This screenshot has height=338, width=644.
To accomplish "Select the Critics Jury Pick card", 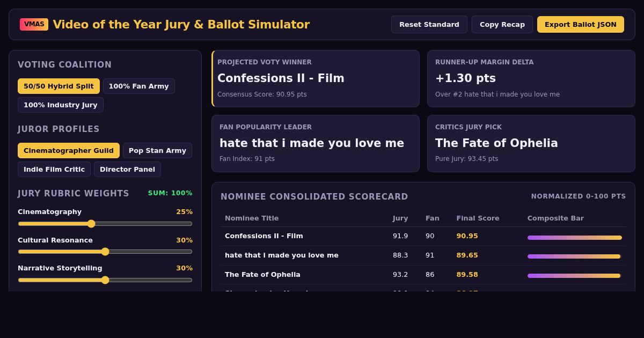I will pyautogui.click(x=531, y=143).
